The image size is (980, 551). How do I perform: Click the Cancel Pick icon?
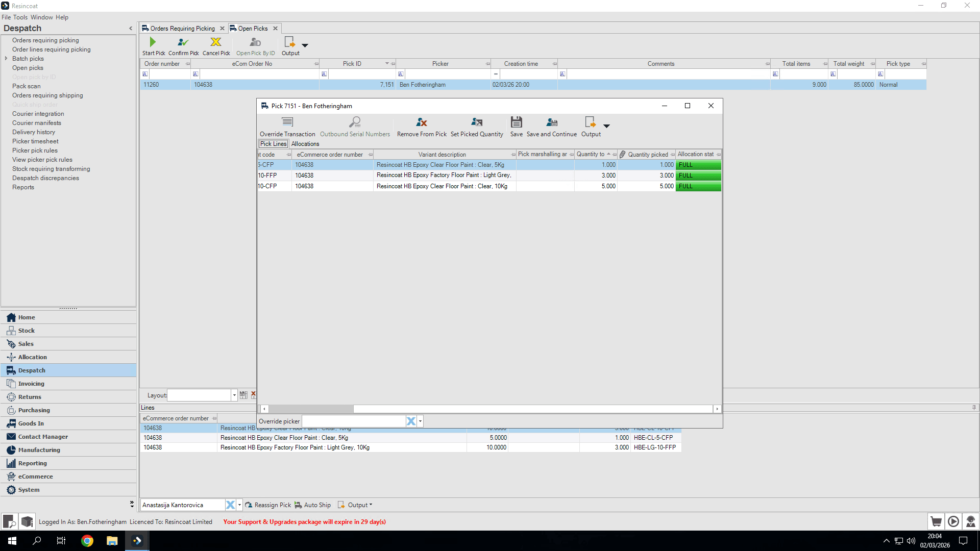216,42
